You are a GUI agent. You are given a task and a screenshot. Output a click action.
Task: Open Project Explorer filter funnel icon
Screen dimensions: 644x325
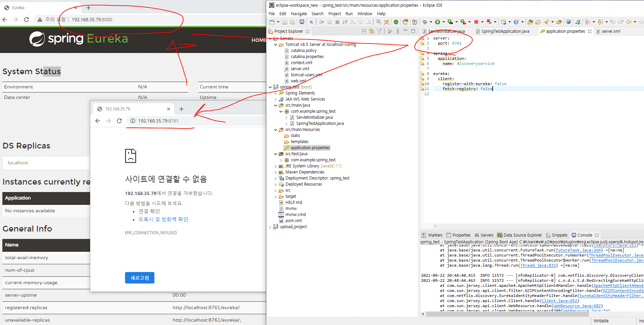(379, 31)
